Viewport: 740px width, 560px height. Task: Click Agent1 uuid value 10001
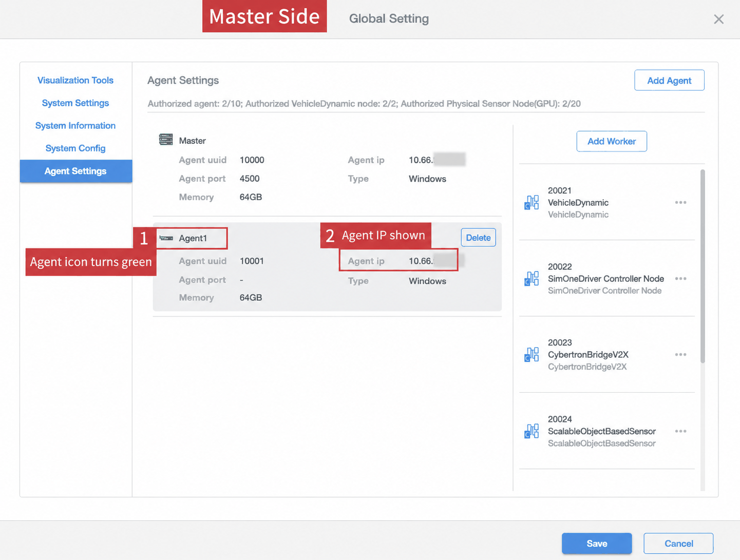coord(252,261)
